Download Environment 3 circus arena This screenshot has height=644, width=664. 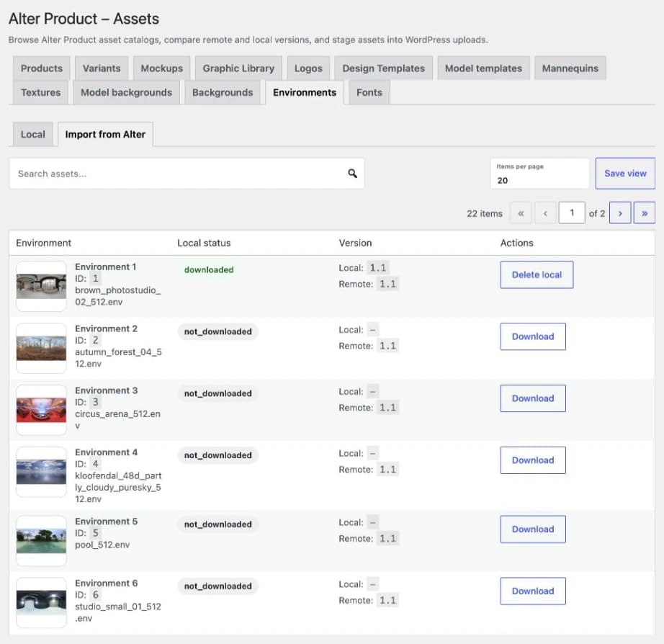pyautogui.click(x=533, y=398)
